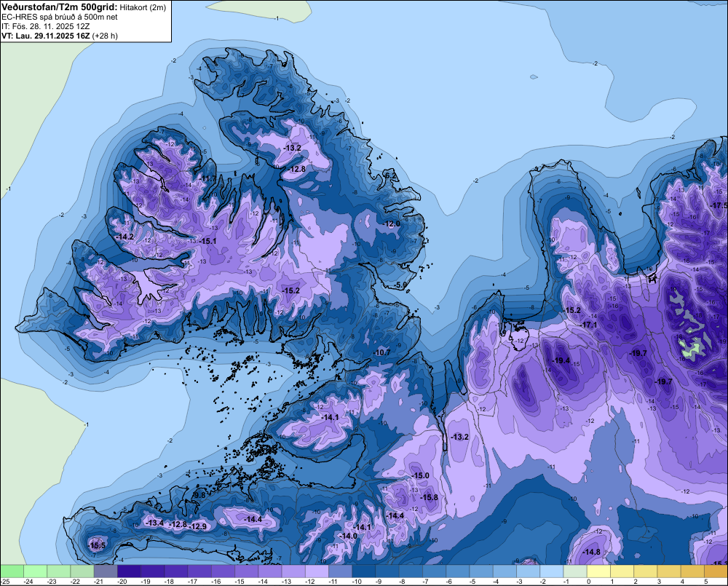Select the legend swatch labeled -24
This screenshot has width=728, height=586.
(35, 571)
